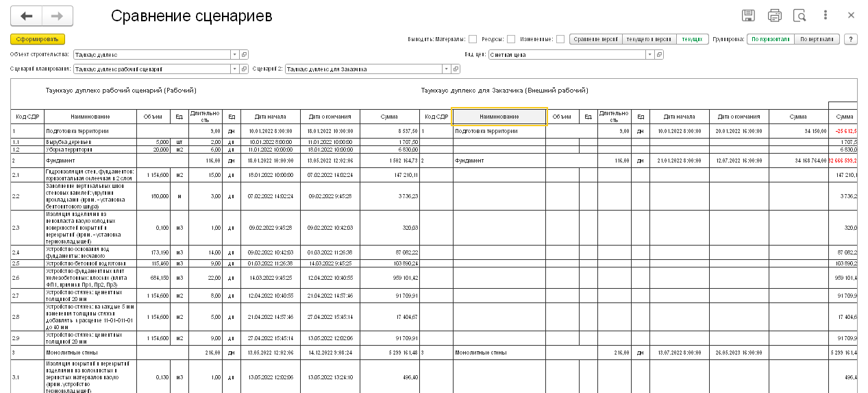Screen dimensions: 868x393
Task: Click the question mark help button
Action: [x=851, y=39]
